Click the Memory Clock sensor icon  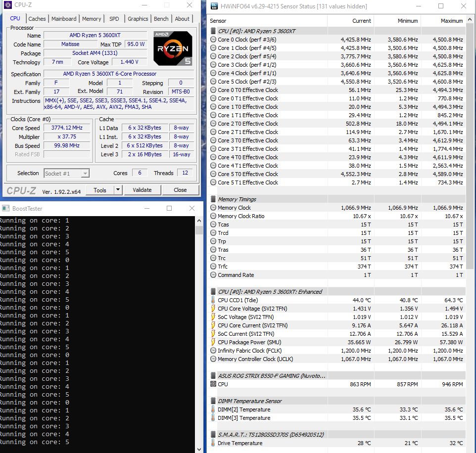(213, 208)
